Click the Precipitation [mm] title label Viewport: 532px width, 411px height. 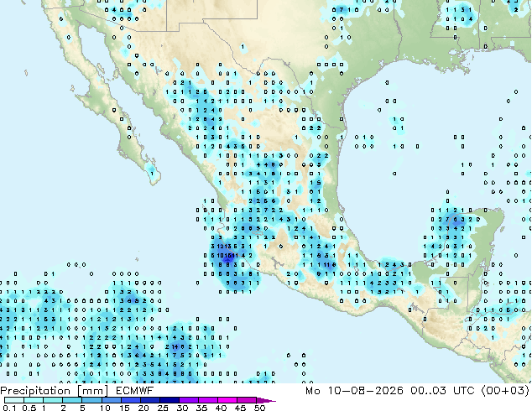pos(55,391)
